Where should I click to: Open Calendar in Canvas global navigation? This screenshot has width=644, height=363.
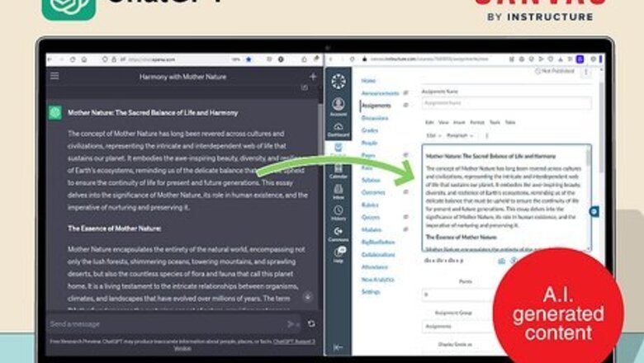point(339,172)
